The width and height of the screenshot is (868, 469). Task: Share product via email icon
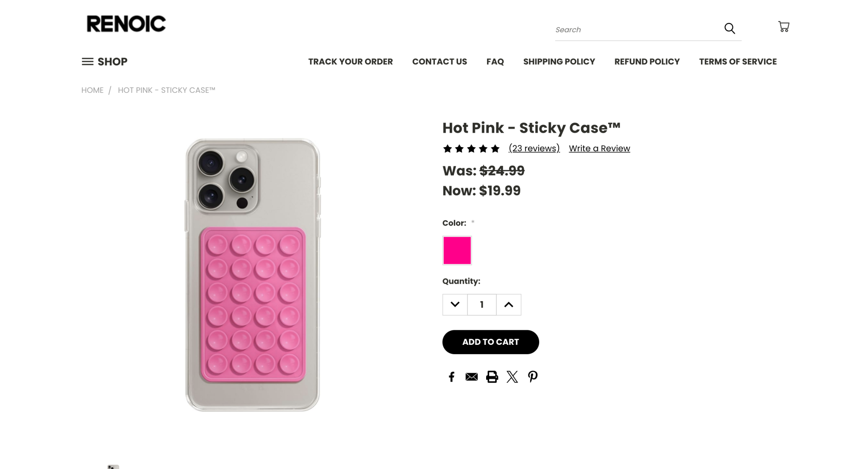[x=471, y=377]
